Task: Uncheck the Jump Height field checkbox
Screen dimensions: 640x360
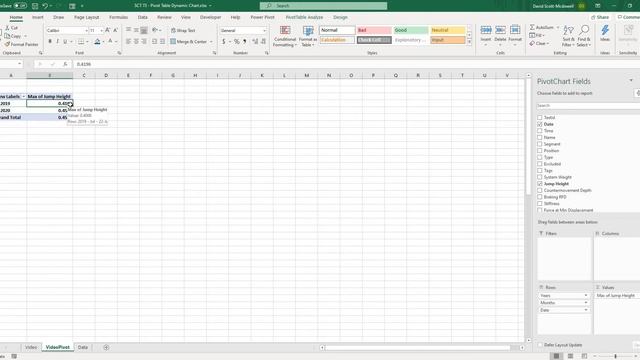Action: pos(540,184)
